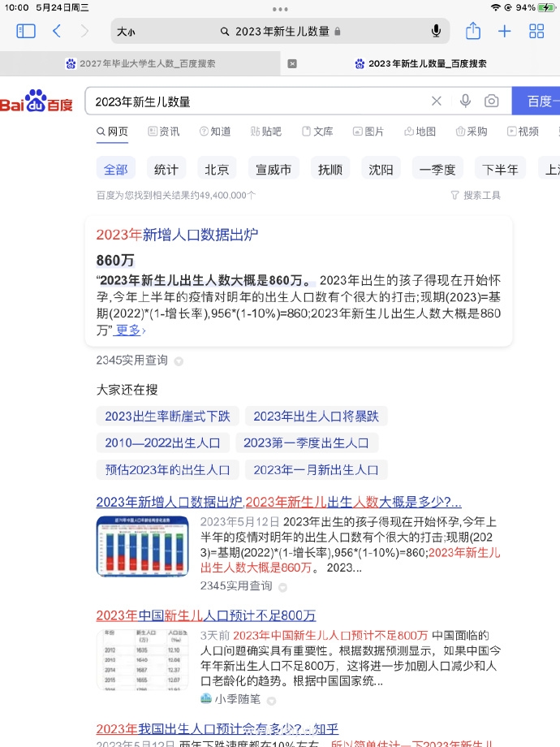The width and height of the screenshot is (560, 747).
Task: Tap the three-dot multitasking control
Action: coord(280,9)
